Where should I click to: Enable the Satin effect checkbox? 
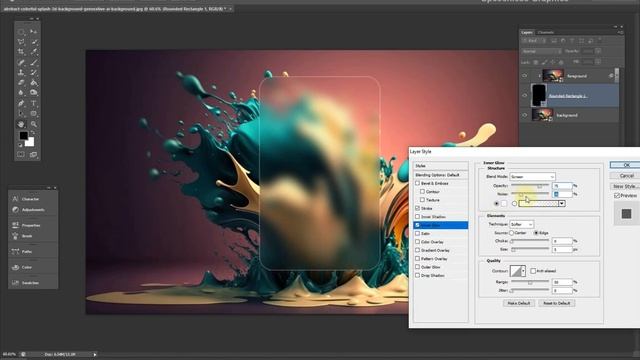[418, 233]
